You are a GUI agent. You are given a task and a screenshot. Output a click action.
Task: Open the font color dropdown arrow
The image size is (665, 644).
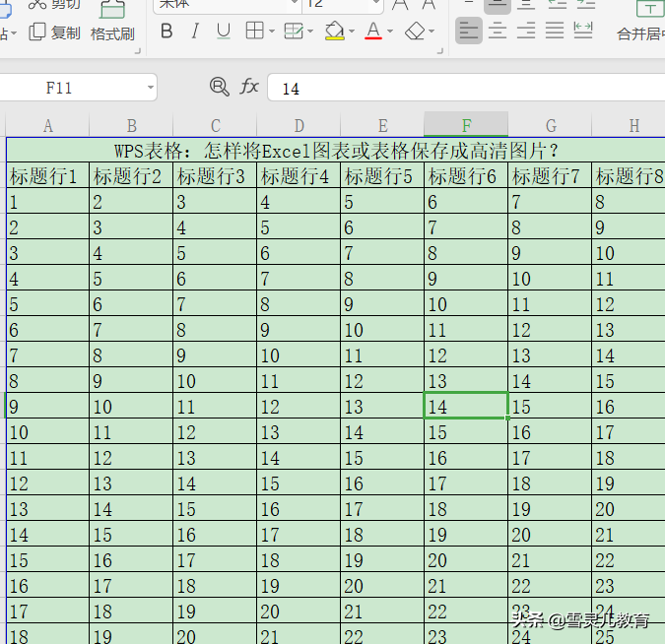(390, 31)
